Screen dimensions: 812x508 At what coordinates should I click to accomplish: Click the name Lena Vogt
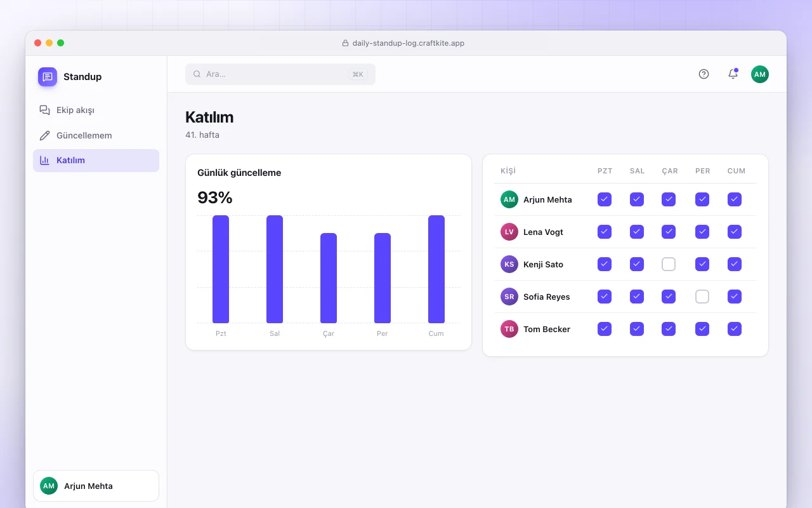[543, 232]
